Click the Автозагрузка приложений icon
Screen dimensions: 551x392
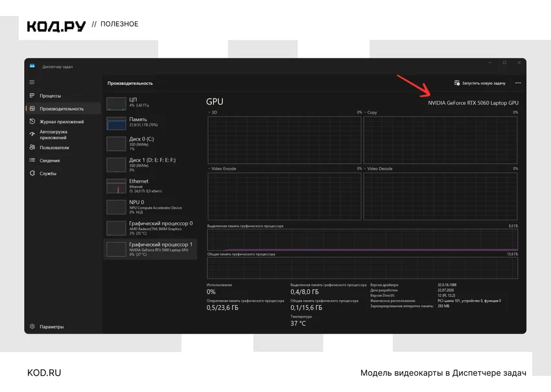coord(32,134)
